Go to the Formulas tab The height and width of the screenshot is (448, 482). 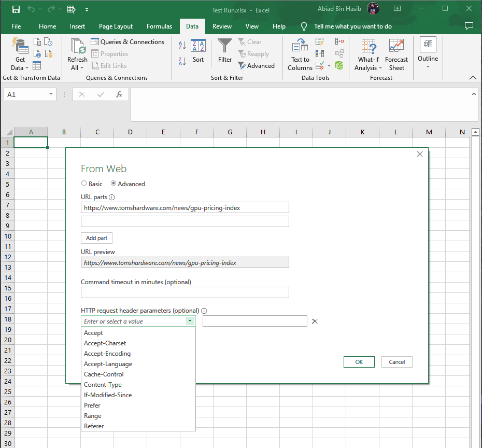coord(159,26)
